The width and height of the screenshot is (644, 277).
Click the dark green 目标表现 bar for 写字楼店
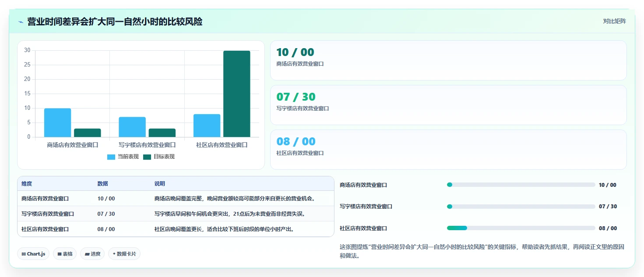pyautogui.click(x=162, y=133)
